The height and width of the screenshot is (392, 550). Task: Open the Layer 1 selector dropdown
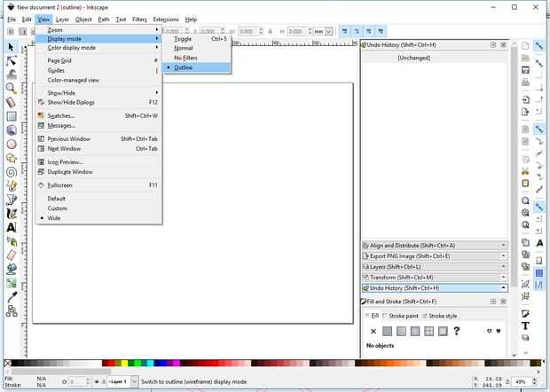pos(122,381)
